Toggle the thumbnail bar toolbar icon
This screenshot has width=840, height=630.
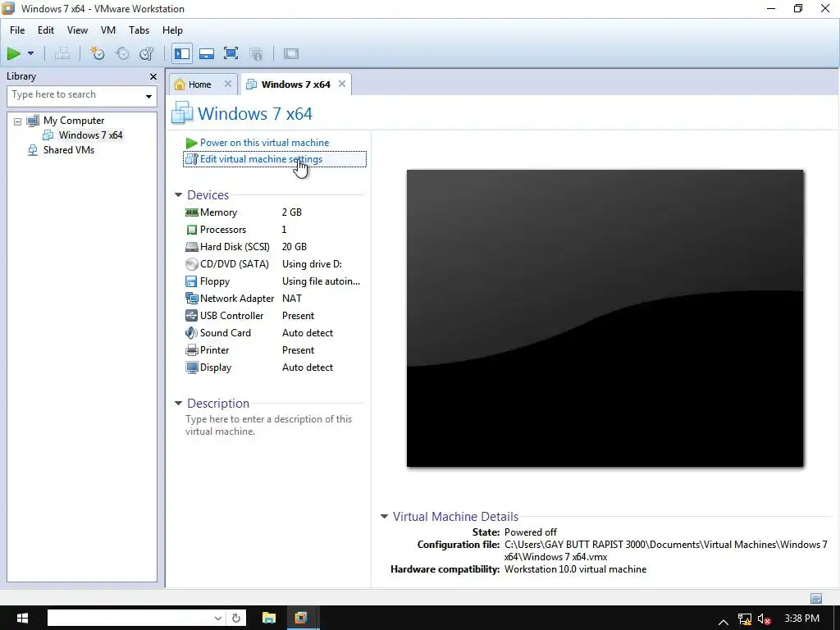click(207, 53)
